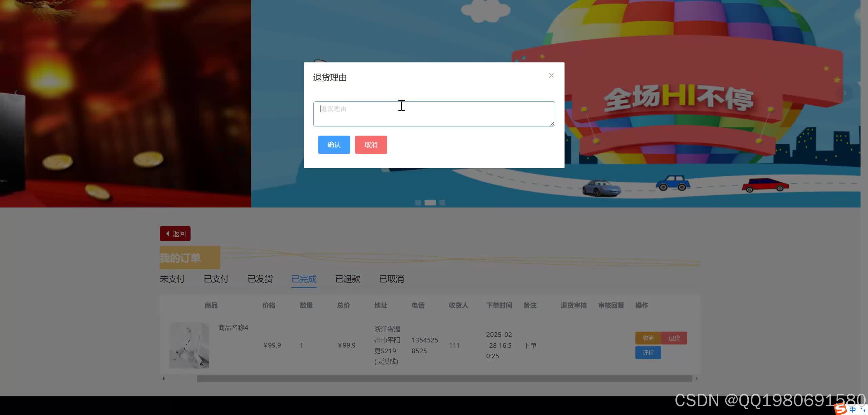Open the 已发货 orders tab
The height and width of the screenshot is (415, 868).
coord(260,279)
